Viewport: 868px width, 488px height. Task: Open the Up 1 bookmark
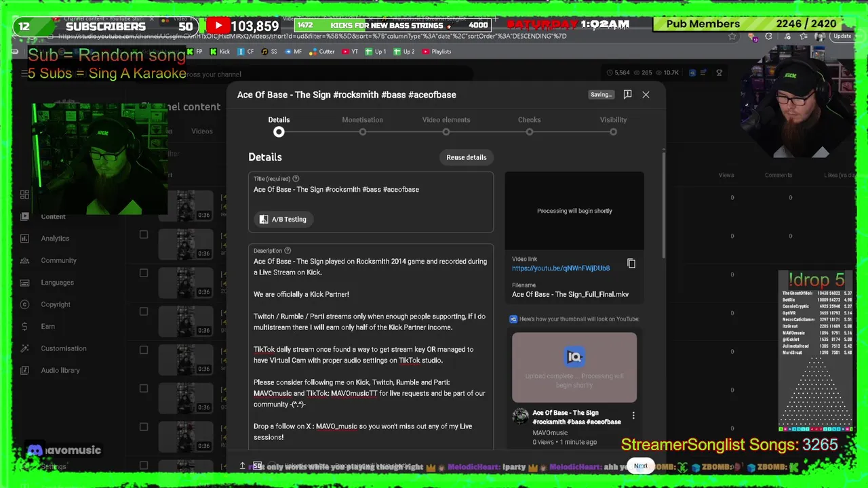[376, 52]
